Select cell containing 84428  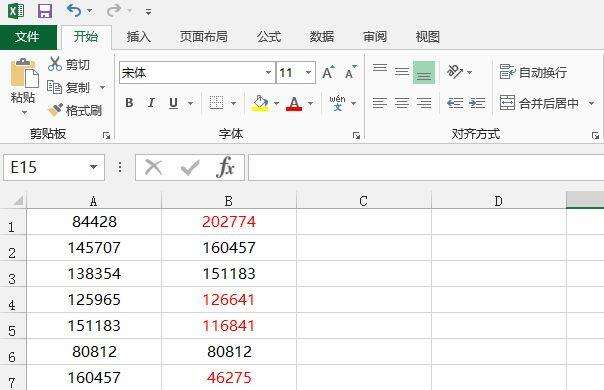[x=94, y=222]
